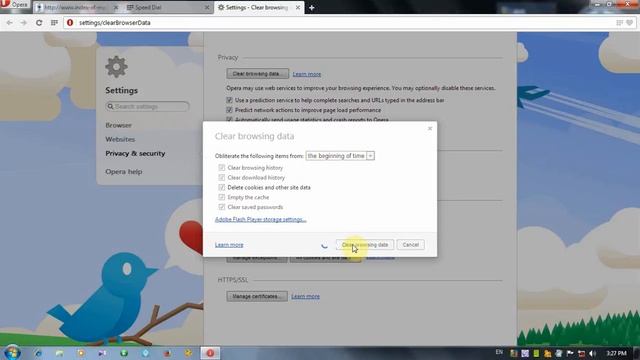Click the Opera badge icon in address bar
The image size is (640, 360).
(70, 23)
